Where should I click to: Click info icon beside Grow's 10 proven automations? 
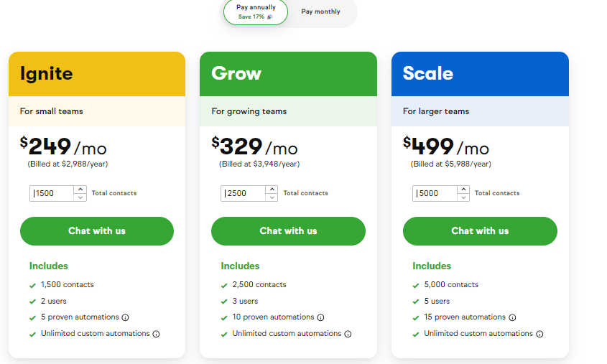320,317
